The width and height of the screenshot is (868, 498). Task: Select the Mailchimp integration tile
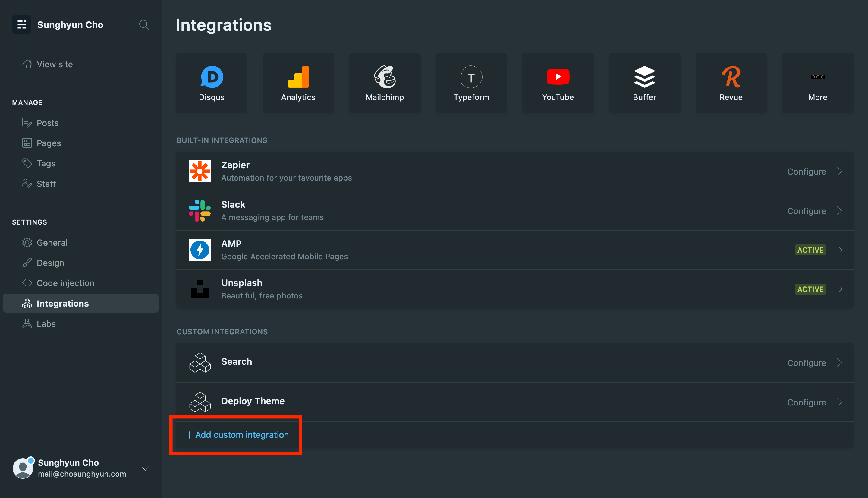pyautogui.click(x=385, y=83)
